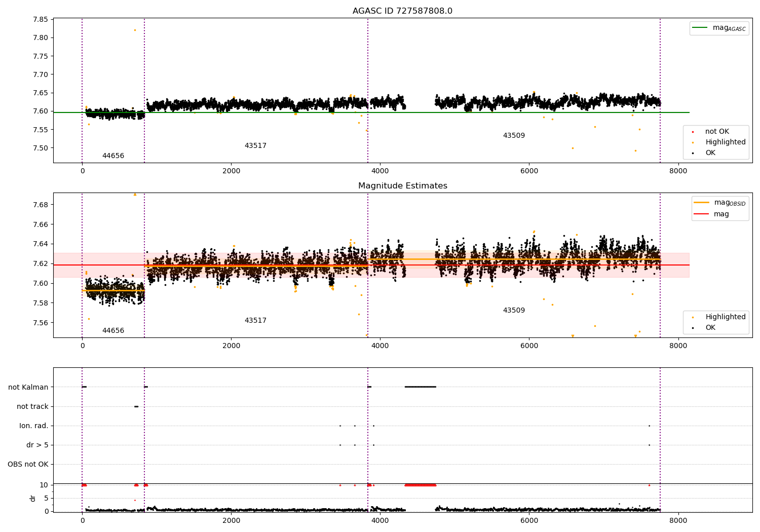The width and height of the screenshot is (760, 532).
Task: Click the 4000 x-tick of Magnitude Estimates plot
Action: tap(380, 346)
